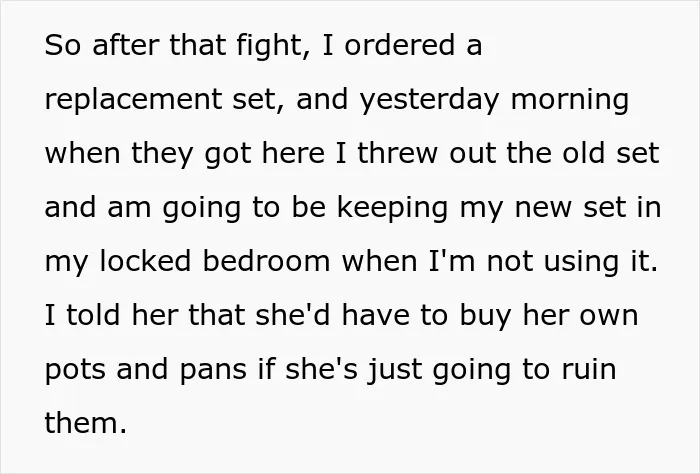The image size is (700, 474).
Task: Click the word "bedroom"
Action: coord(267,261)
